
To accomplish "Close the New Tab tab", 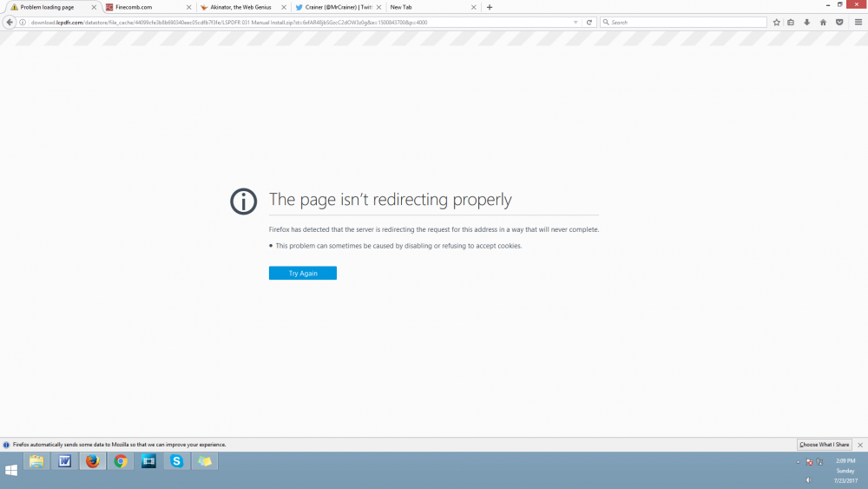I will pos(474,7).
